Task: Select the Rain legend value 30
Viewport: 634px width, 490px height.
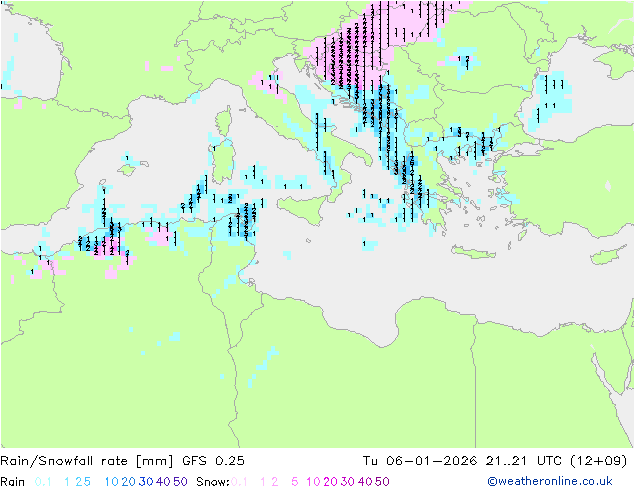Action: [146, 482]
